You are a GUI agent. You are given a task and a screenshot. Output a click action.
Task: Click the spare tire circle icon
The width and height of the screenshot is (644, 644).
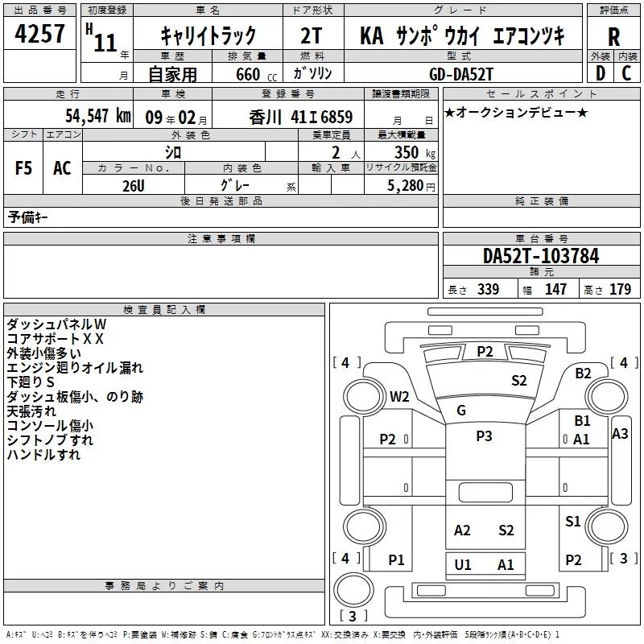point(353,589)
